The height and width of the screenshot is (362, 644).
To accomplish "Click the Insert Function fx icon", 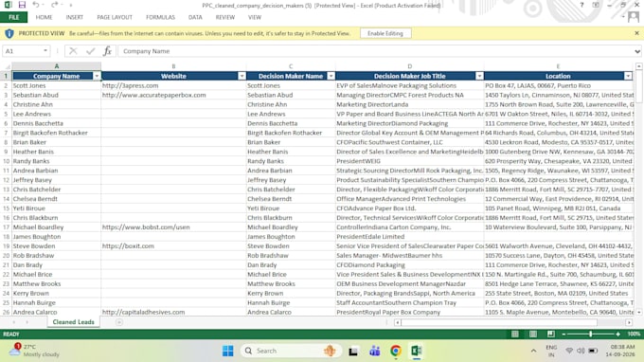I will 107,51.
